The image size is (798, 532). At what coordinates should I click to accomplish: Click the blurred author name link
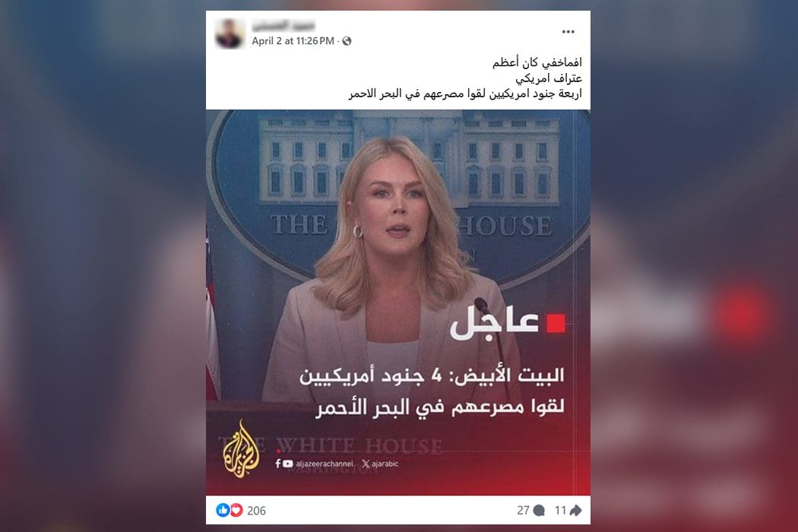pos(283,25)
